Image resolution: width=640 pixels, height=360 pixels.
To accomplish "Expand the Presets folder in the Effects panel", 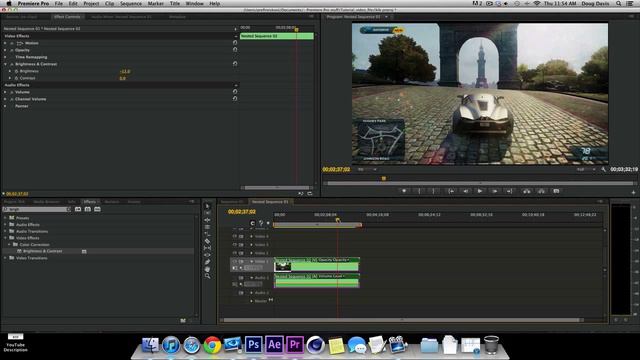I will pos(5,218).
